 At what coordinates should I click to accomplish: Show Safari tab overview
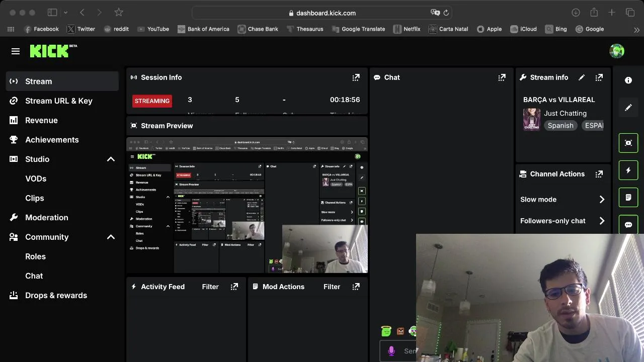point(630,13)
